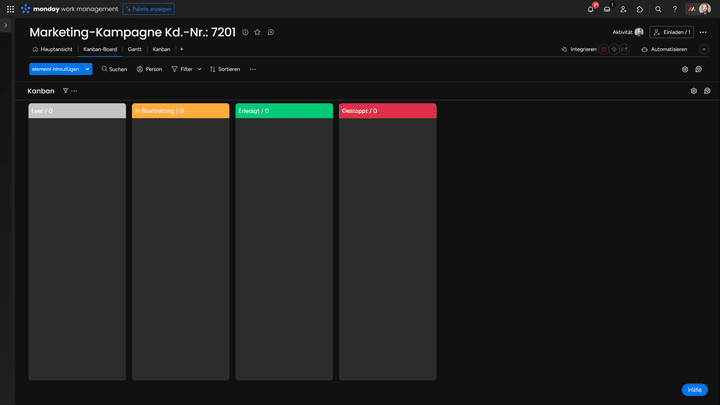Viewport: 720px width, 405px height.
Task: Expand the Filter dropdown chevron
Action: coord(199,69)
